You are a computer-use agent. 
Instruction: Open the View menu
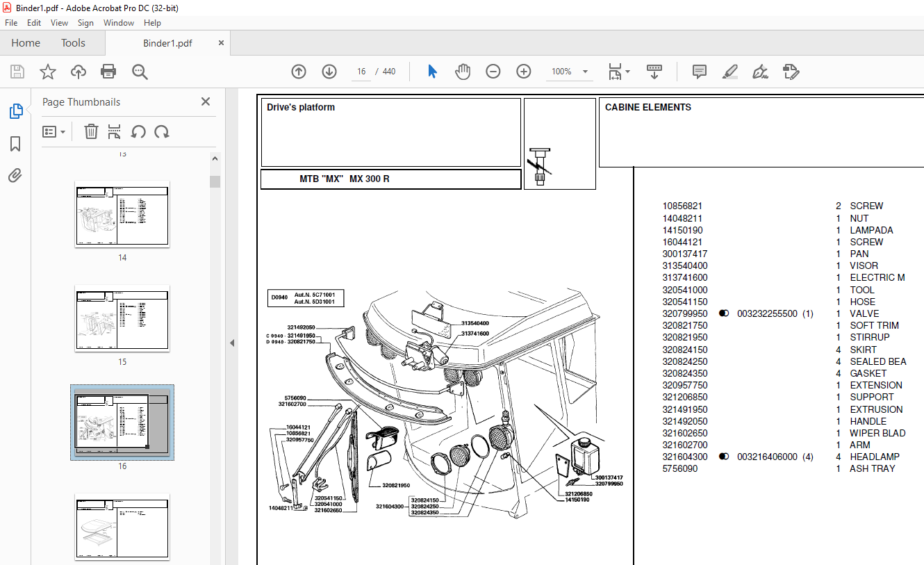pyautogui.click(x=59, y=23)
